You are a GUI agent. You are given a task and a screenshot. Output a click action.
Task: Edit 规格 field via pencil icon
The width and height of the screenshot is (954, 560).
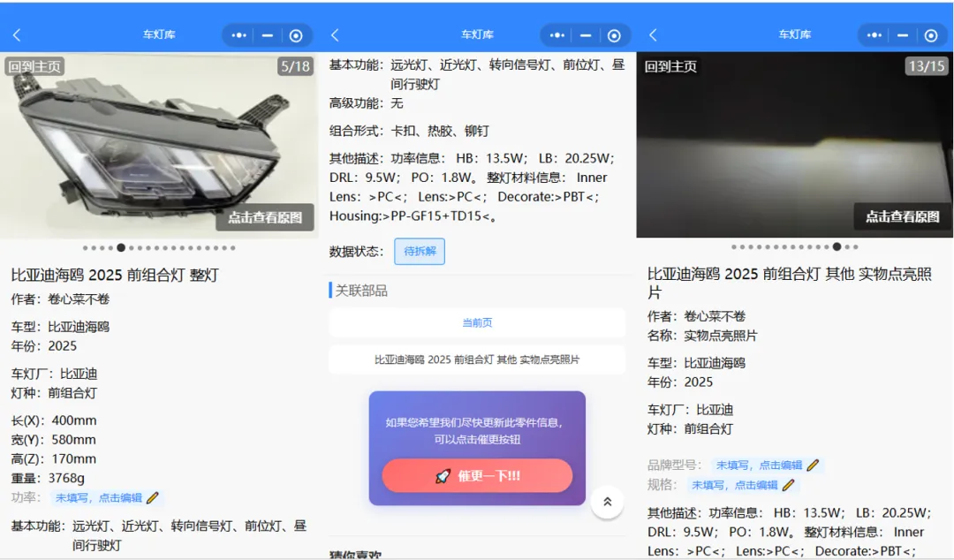click(789, 485)
